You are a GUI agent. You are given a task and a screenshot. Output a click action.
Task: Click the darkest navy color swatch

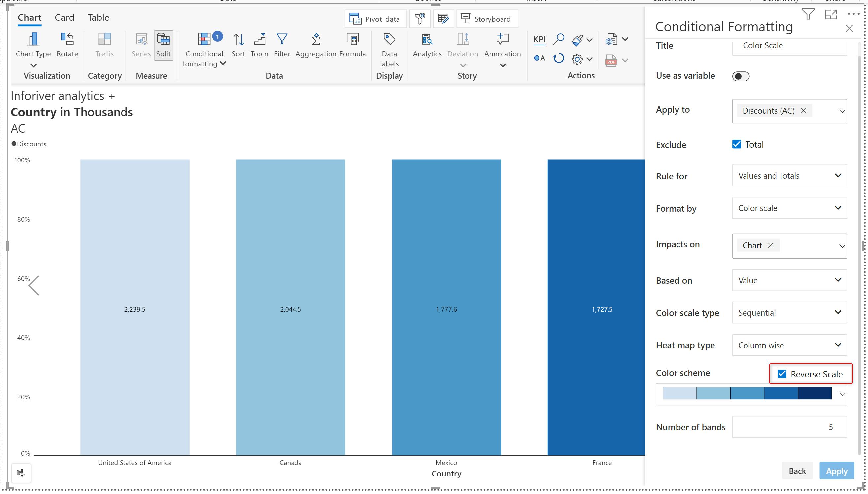815,394
